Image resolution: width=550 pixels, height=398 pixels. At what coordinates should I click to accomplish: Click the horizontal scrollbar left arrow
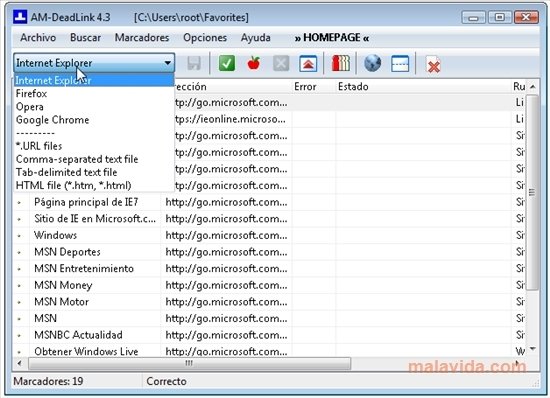pos(20,363)
